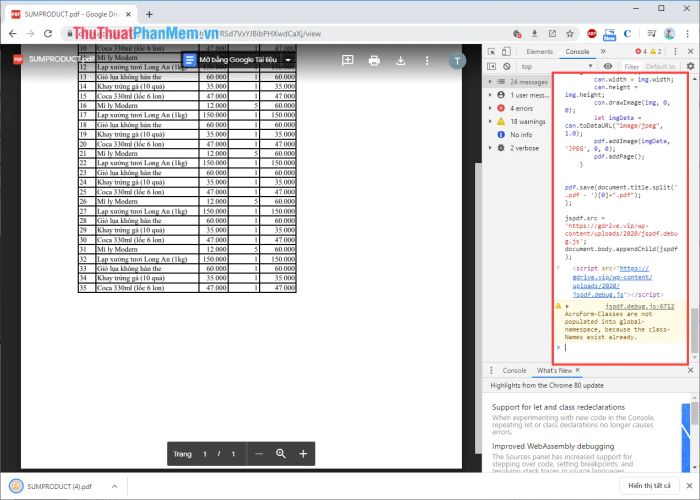Image resolution: width=700 pixels, height=500 pixels.
Task: Close the SUMPRODUCT.pdf browser tab
Action: [128, 14]
